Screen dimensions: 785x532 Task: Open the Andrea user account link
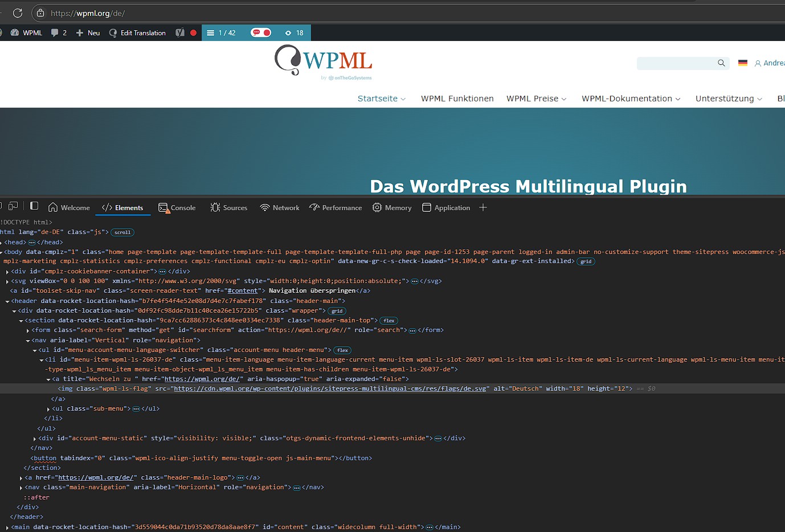point(770,63)
